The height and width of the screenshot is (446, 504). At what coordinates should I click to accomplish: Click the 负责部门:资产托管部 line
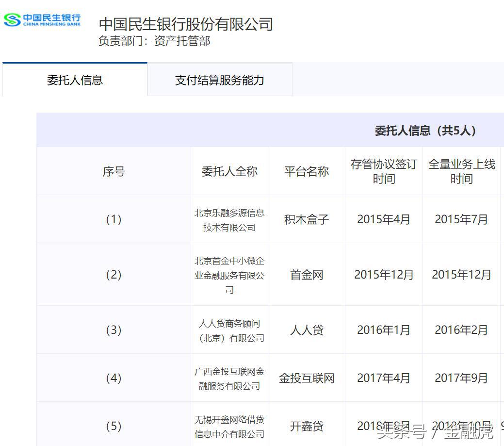(x=154, y=41)
